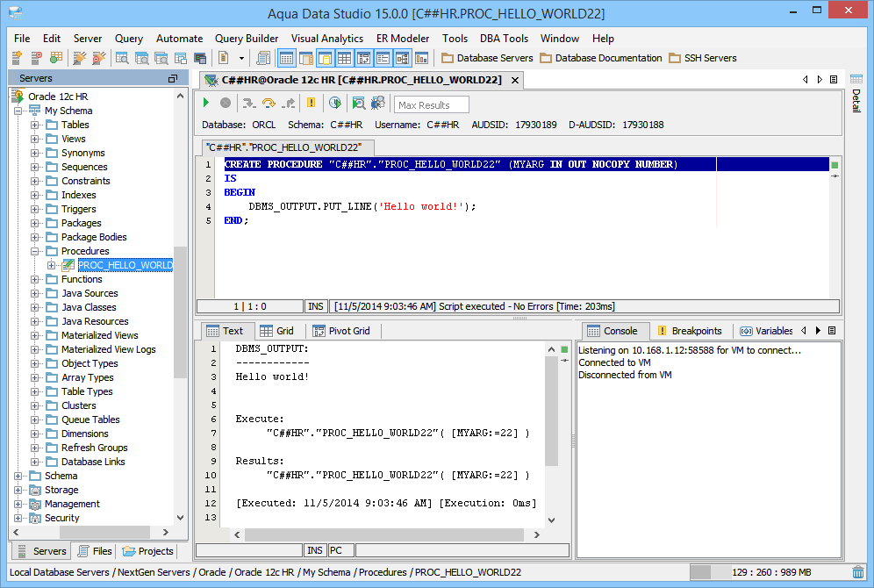Image resolution: width=874 pixels, height=588 pixels.
Task: Run the procedure with the green play icon
Action: click(x=207, y=104)
